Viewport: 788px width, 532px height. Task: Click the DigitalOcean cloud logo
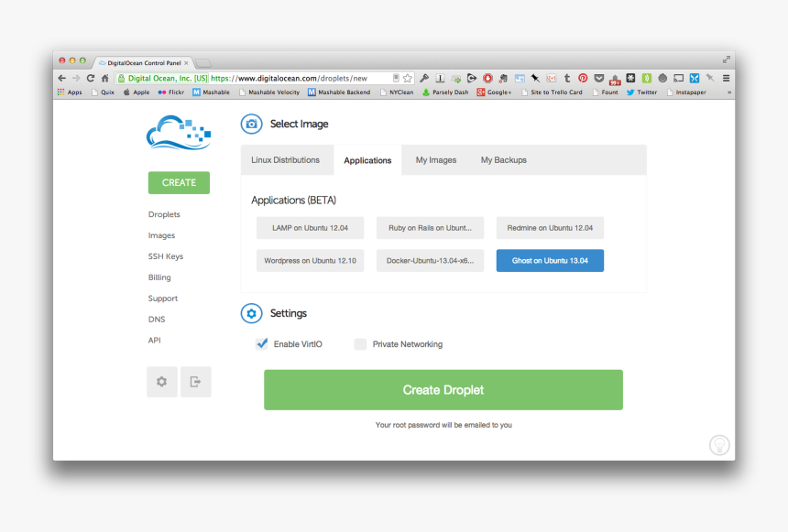pos(179,133)
